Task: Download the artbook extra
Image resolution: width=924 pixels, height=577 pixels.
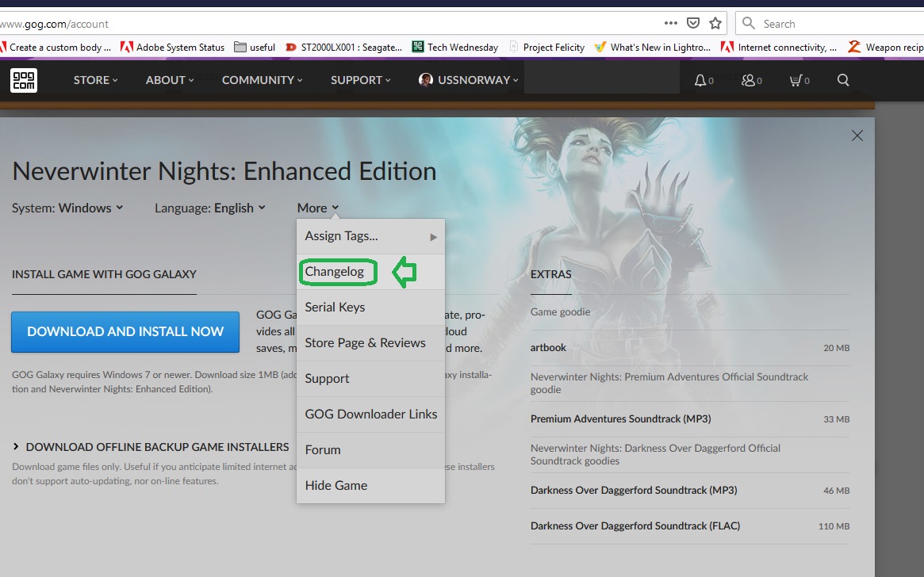Action: 690,348
